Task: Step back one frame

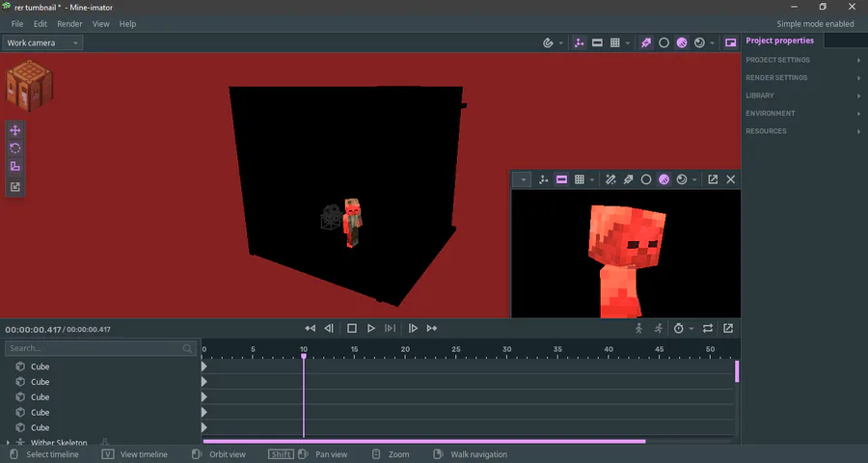Action: click(x=329, y=328)
